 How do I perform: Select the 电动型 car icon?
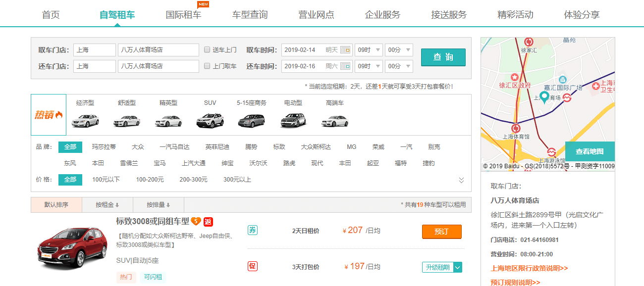point(293,120)
